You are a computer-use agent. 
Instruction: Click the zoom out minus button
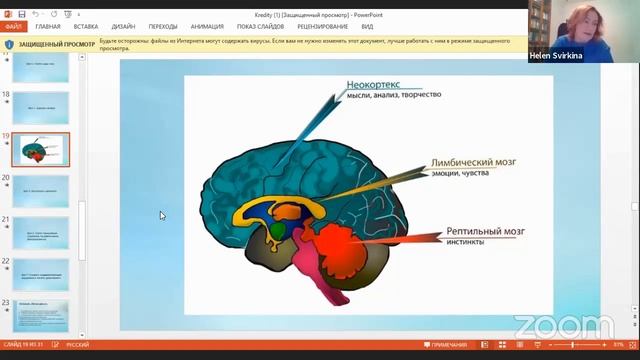click(550, 345)
